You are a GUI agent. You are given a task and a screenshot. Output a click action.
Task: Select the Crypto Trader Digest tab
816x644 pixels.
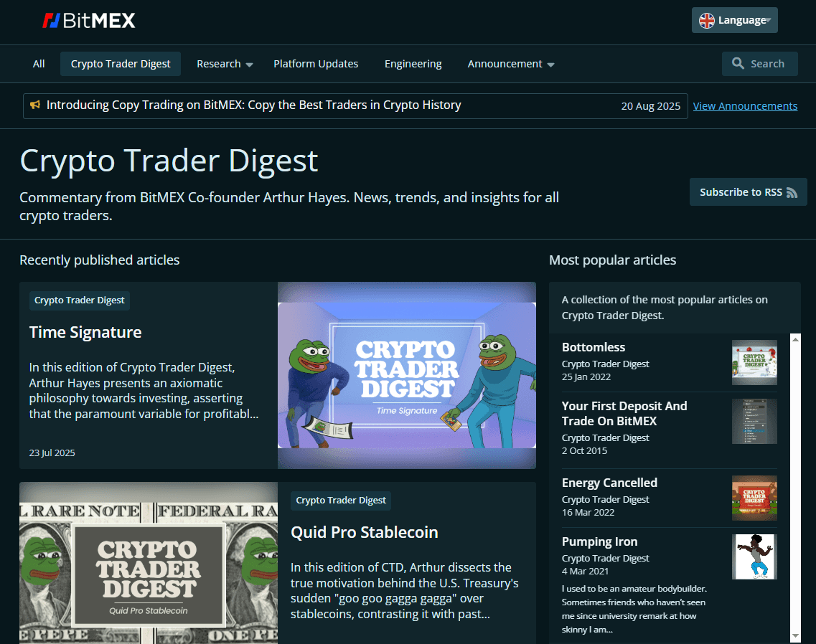[121, 64]
